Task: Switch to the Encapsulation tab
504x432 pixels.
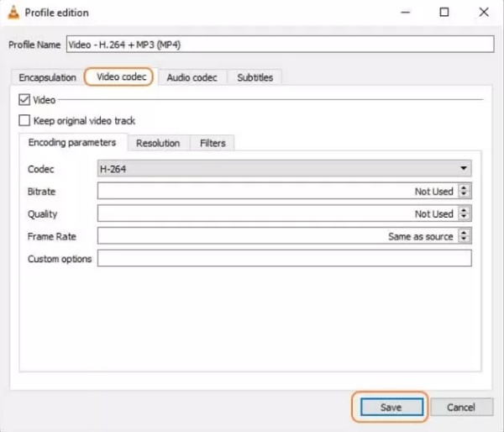Action: coord(47,77)
